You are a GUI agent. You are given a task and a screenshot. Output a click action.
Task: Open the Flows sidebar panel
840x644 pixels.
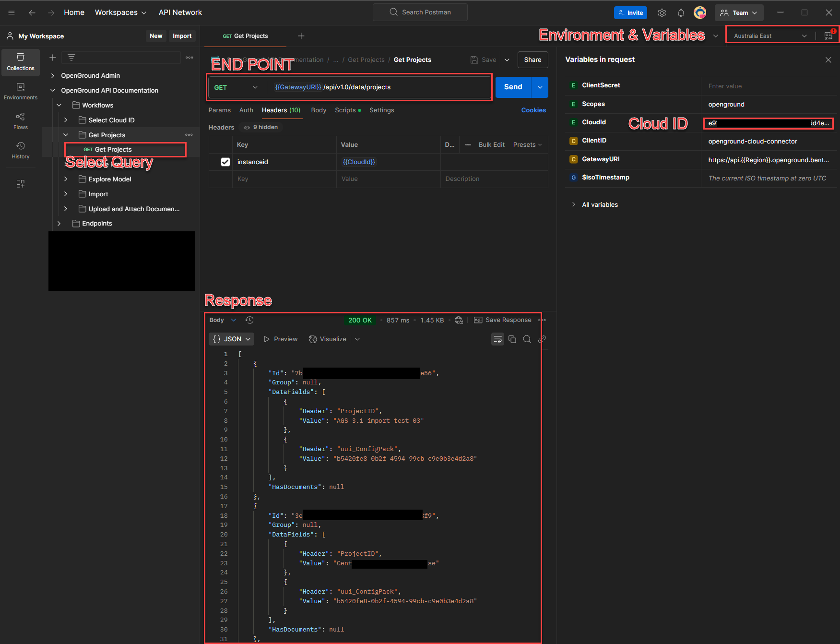pyautogui.click(x=21, y=121)
